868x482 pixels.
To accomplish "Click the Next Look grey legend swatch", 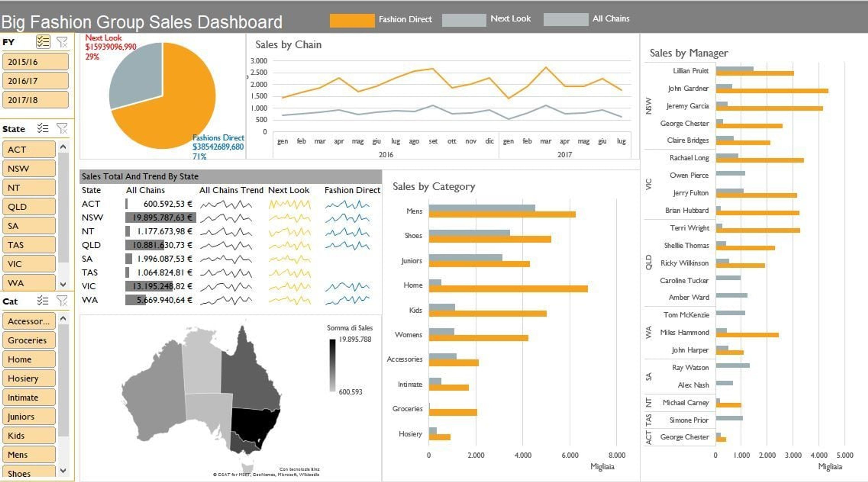I will [x=464, y=20].
